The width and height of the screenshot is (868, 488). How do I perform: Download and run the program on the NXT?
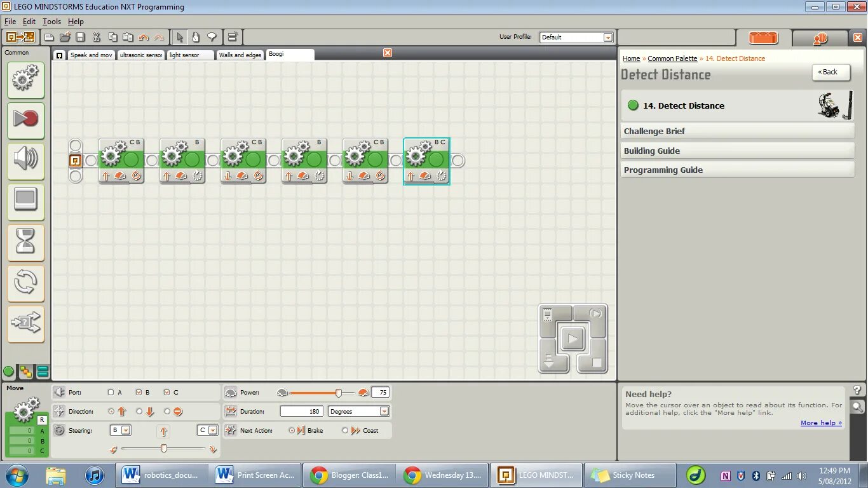572,339
